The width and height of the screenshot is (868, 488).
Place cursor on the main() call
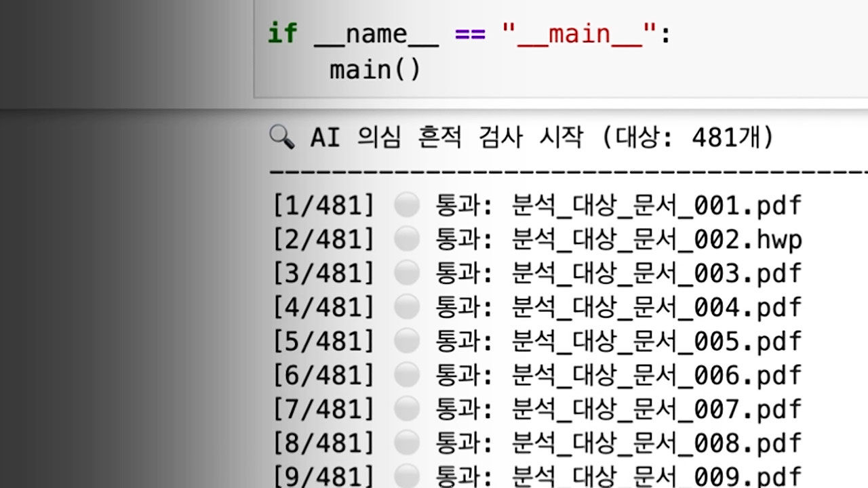(x=375, y=70)
